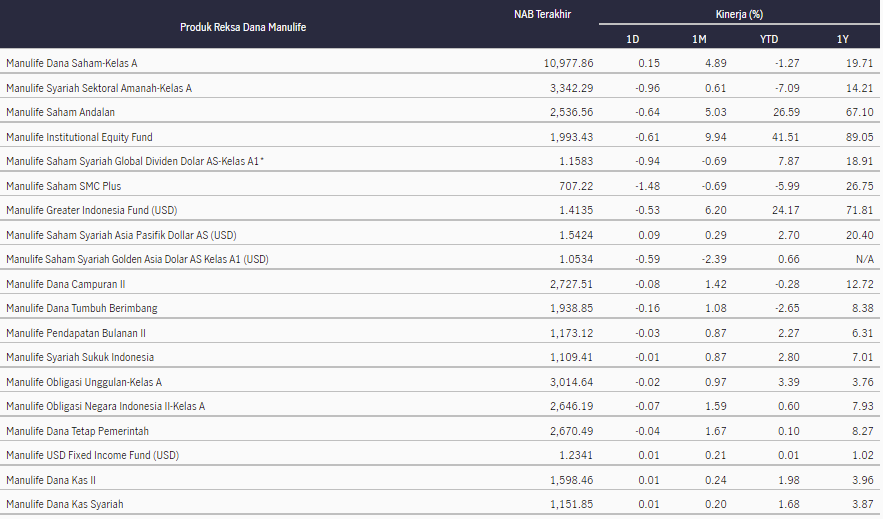Click NAB value 1.2341
The height and width of the screenshot is (519, 883).
pyautogui.click(x=576, y=455)
